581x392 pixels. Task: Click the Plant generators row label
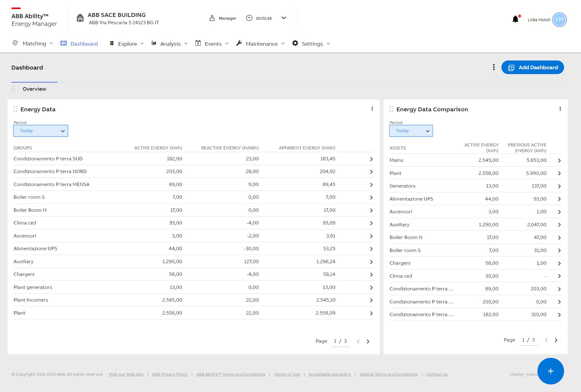[x=33, y=287]
